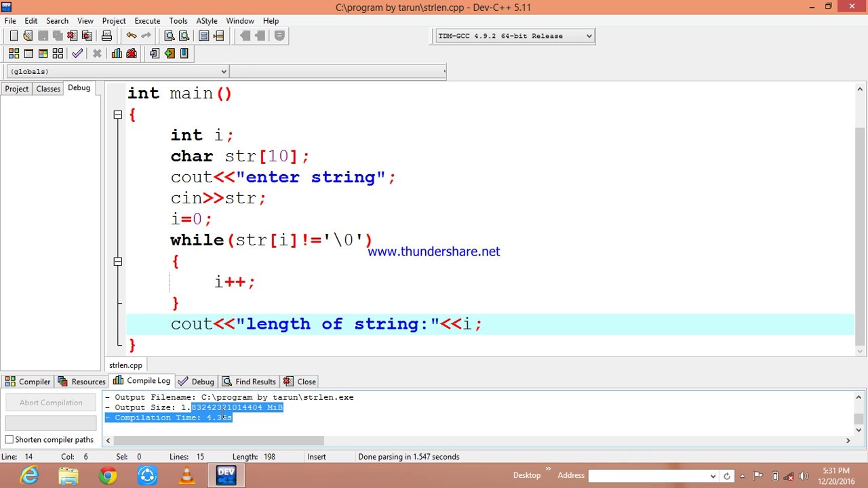Click the refresh button beside the Address bar
This screenshot has height=488, width=868.
(x=727, y=476)
